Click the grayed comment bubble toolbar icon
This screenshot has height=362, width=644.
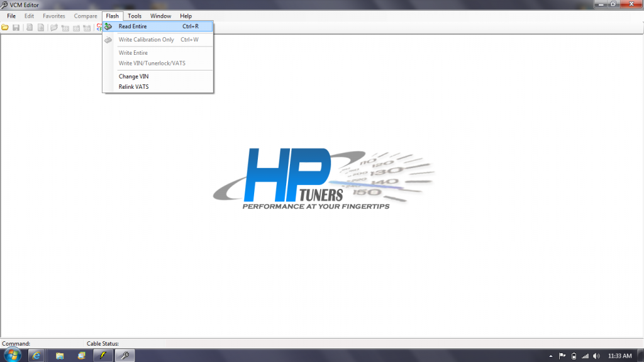[x=54, y=28]
